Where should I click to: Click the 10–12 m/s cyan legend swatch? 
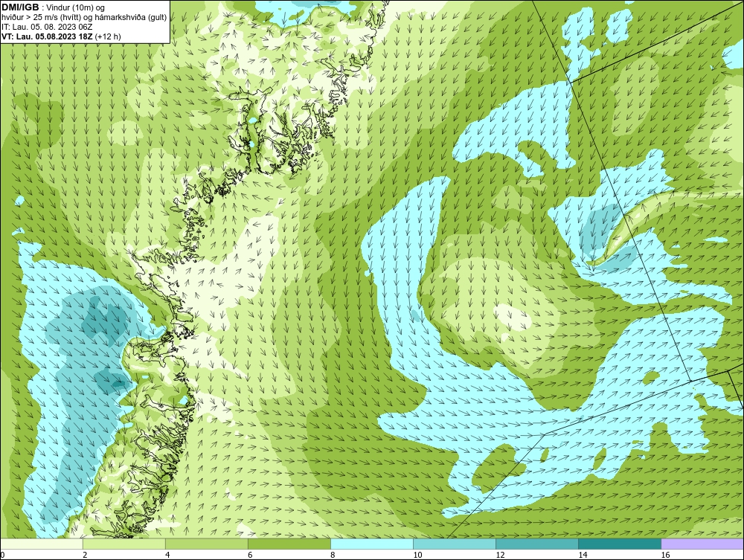454,544
